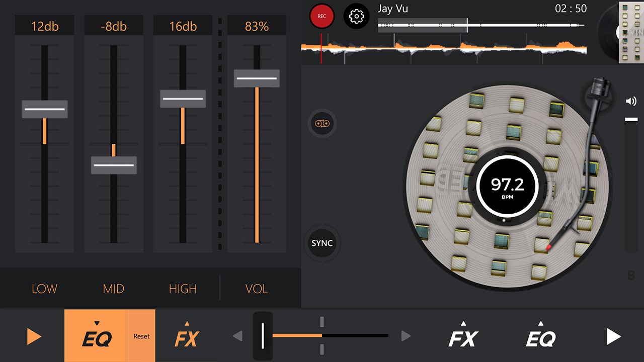Image resolution: width=644 pixels, height=362 pixels.
Task: Select the LOW band label
Action: pyautogui.click(x=44, y=289)
